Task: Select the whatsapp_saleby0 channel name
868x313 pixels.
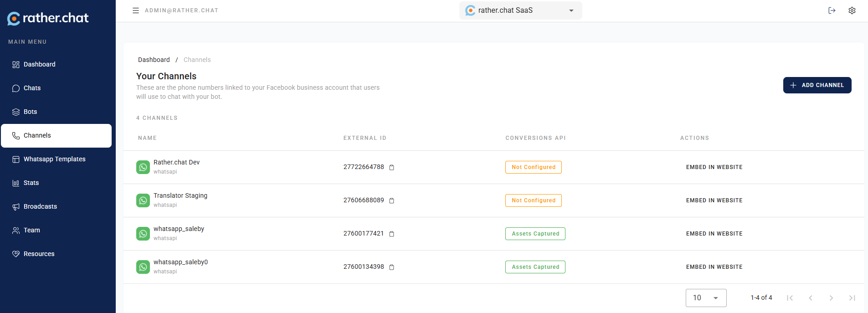Action: [x=180, y=262]
